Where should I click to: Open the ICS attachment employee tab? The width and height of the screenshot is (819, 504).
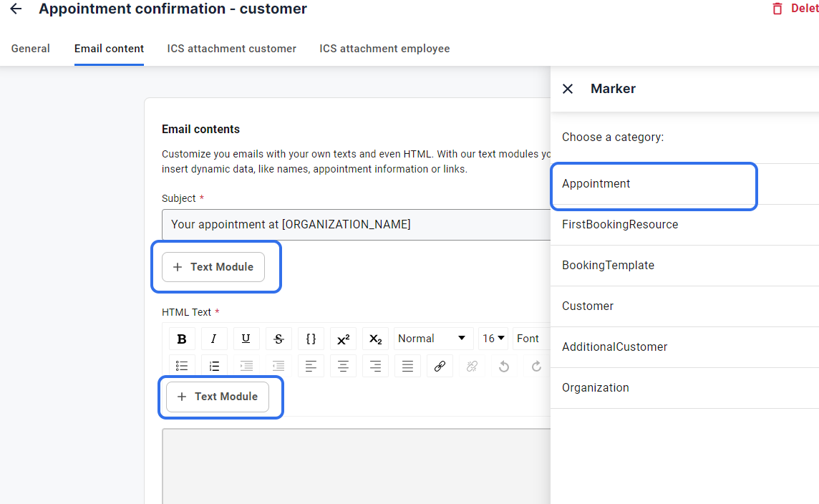(x=384, y=49)
